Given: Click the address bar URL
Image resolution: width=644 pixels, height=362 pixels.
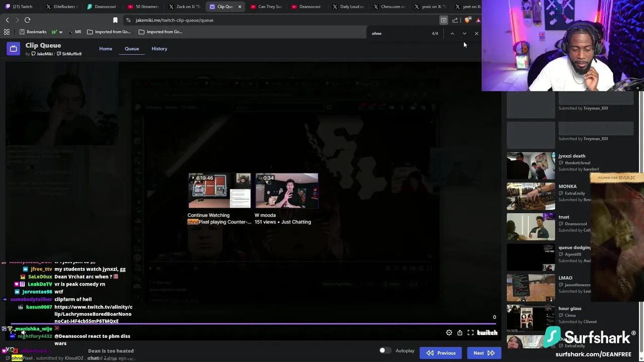Looking at the screenshot, I should pyautogui.click(x=175, y=20).
